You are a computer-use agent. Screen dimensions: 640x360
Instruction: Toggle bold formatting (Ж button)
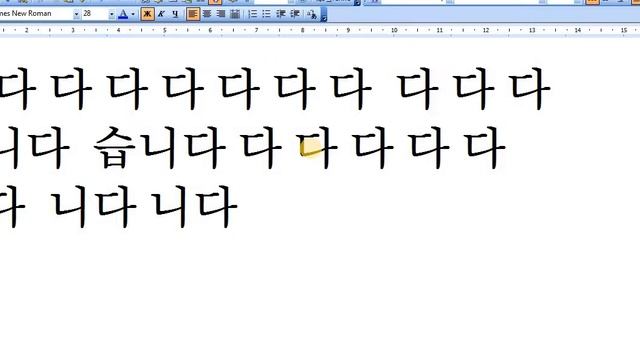[x=147, y=14]
